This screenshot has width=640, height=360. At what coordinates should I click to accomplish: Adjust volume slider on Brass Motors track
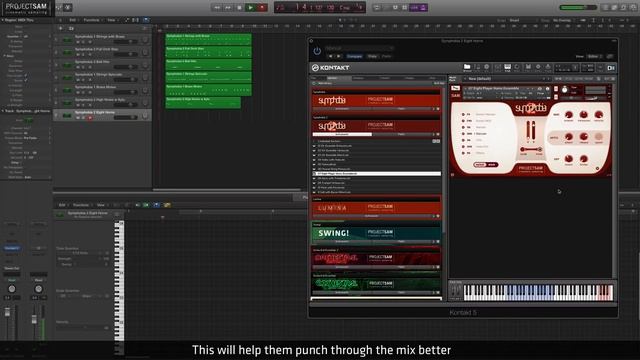tap(126, 92)
